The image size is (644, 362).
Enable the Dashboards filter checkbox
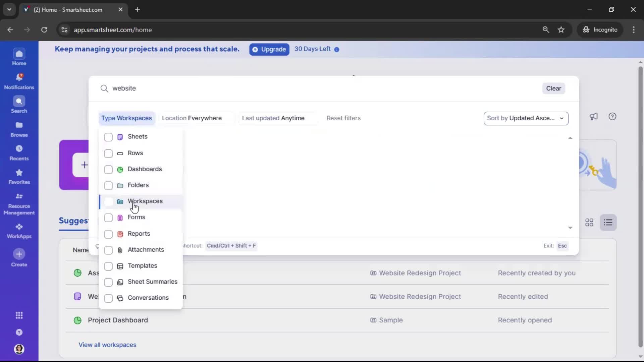tap(108, 170)
